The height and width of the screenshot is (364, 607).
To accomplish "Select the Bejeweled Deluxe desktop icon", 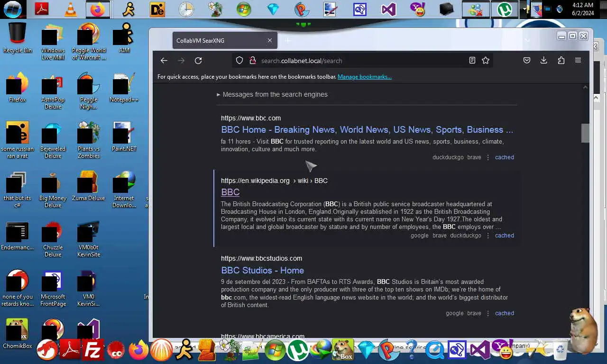I will 53,140.
